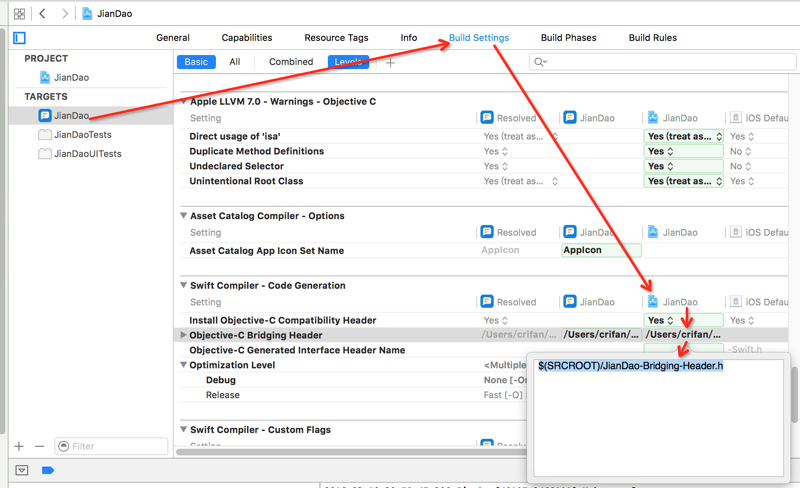This screenshot has width=800, height=488.
Task: Open project-level dropdown for Duplicate Method Definitions
Action: 684,151
